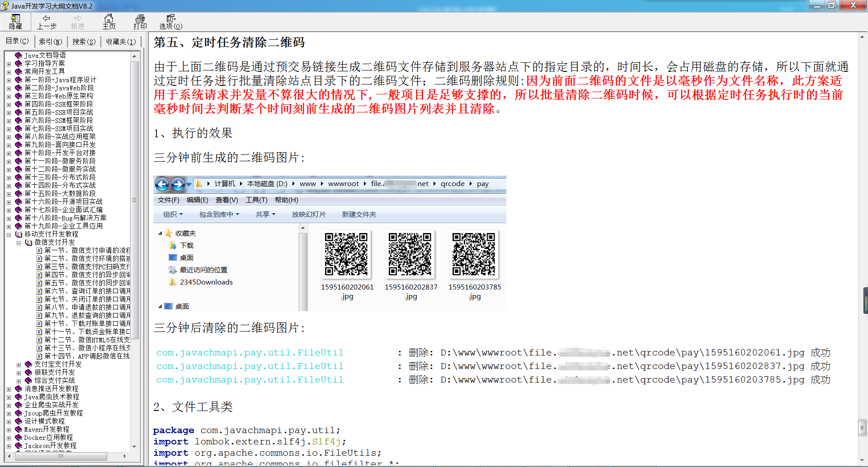Click the book icon beside Java爬虫技术教程
Screen dimensions: 868x467
click(19, 397)
